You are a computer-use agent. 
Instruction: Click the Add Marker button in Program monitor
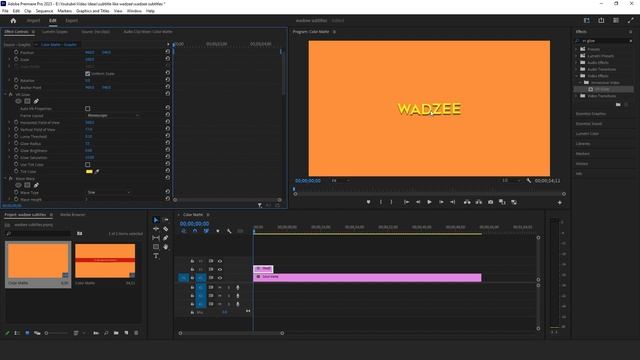click(368, 202)
